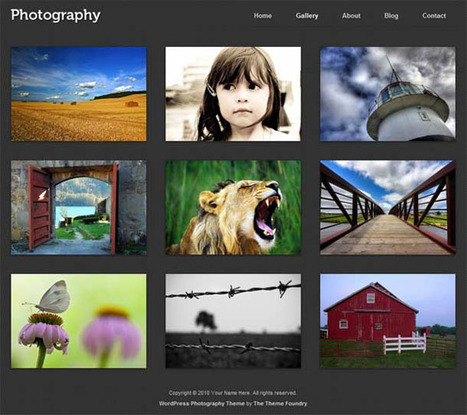Open the butterfly on flower photo
The width and height of the screenshot is (467, 415).
coord(79,321)
